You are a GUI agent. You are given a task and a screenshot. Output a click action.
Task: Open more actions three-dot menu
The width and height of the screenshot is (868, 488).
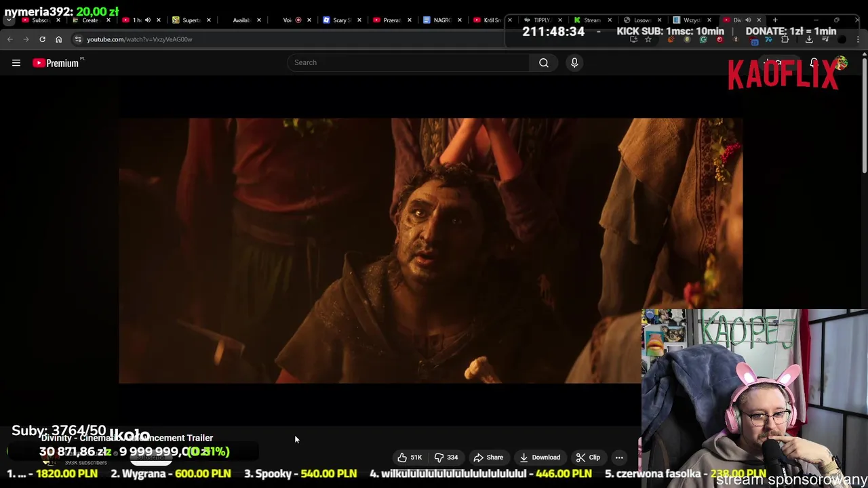click(619, 457)
